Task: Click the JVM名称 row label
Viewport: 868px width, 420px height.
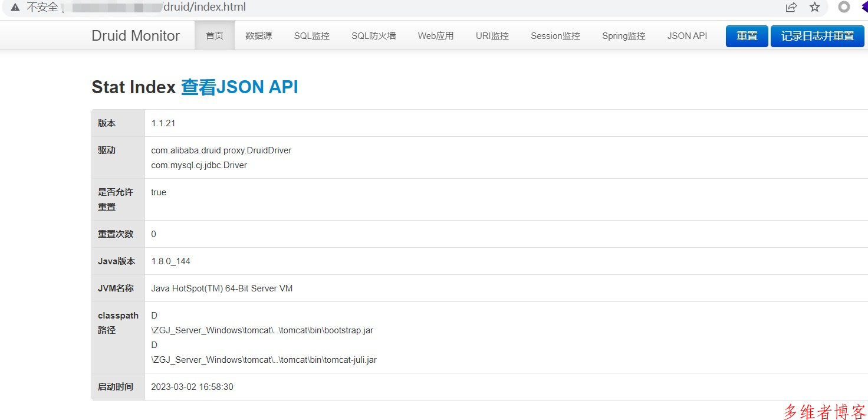Action: (116, 288)
